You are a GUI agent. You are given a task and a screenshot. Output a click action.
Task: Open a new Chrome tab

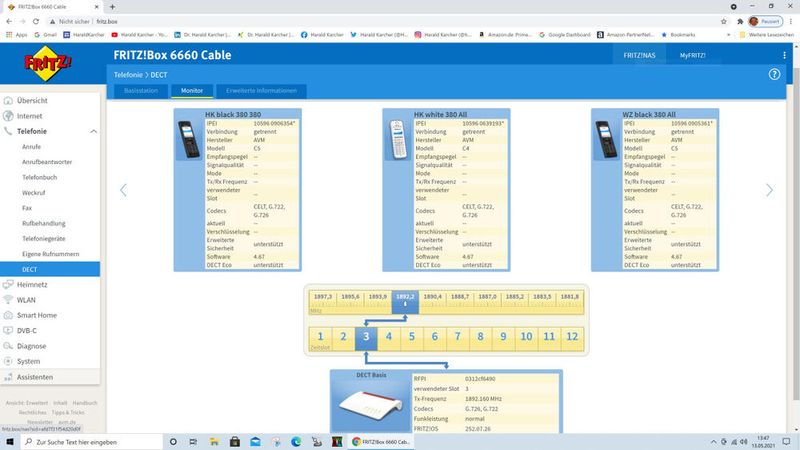[x=112, y=7]
